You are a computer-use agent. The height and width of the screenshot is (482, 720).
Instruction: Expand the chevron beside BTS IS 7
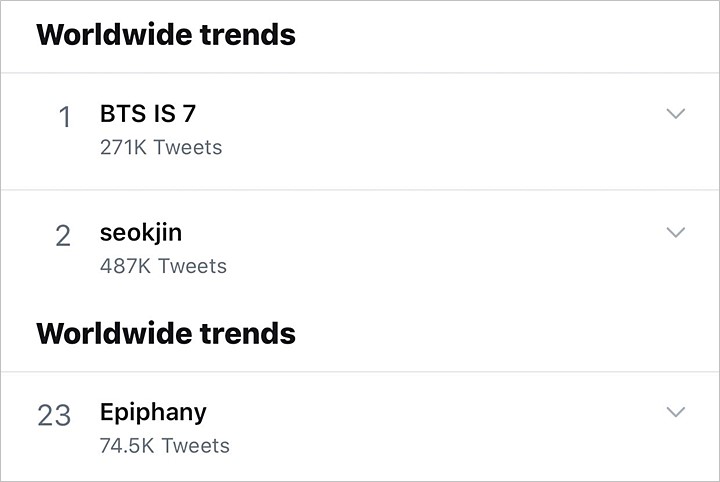coord(676,114)
